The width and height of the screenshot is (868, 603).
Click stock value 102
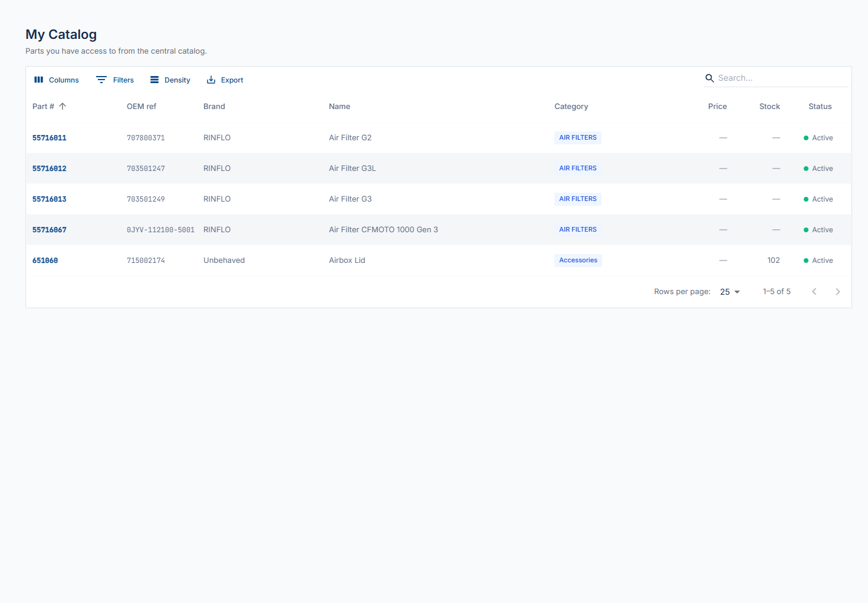[x=774, y=260]
